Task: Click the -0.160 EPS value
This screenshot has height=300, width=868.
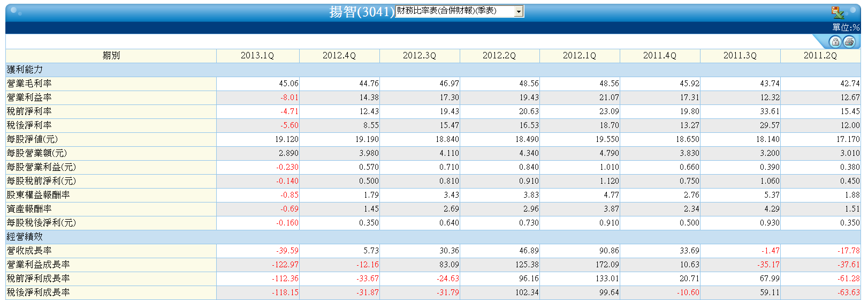Action: click(287, 223)
